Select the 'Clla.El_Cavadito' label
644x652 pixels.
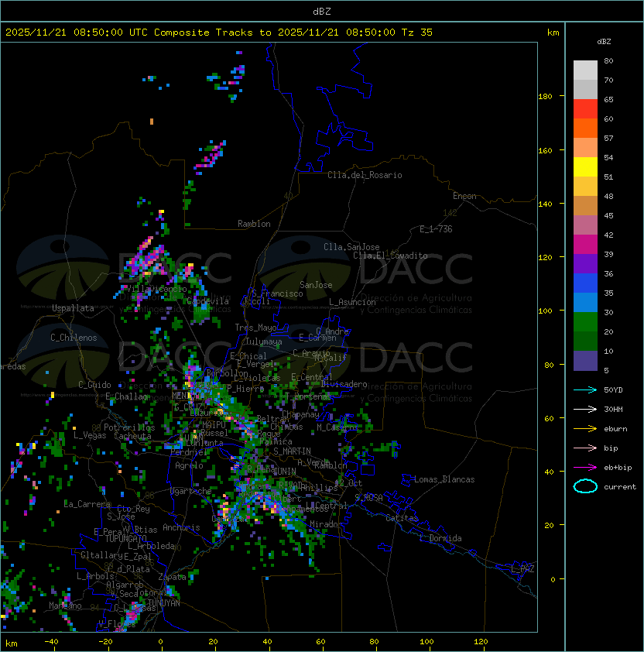pyautogui.click(x=390, y=256)
